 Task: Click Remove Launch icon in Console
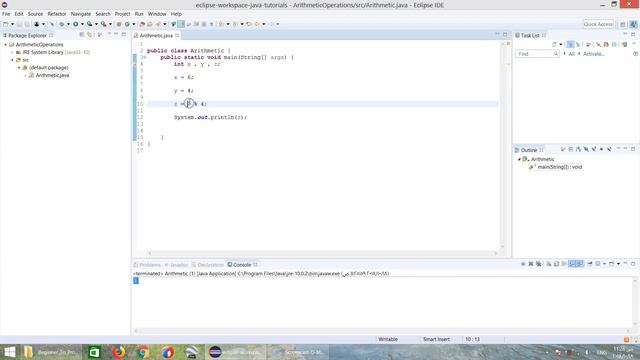point(531,264)
